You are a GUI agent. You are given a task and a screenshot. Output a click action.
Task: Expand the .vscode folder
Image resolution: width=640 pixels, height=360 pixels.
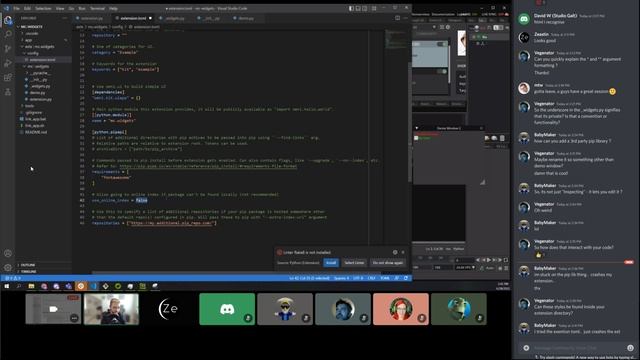31,33
